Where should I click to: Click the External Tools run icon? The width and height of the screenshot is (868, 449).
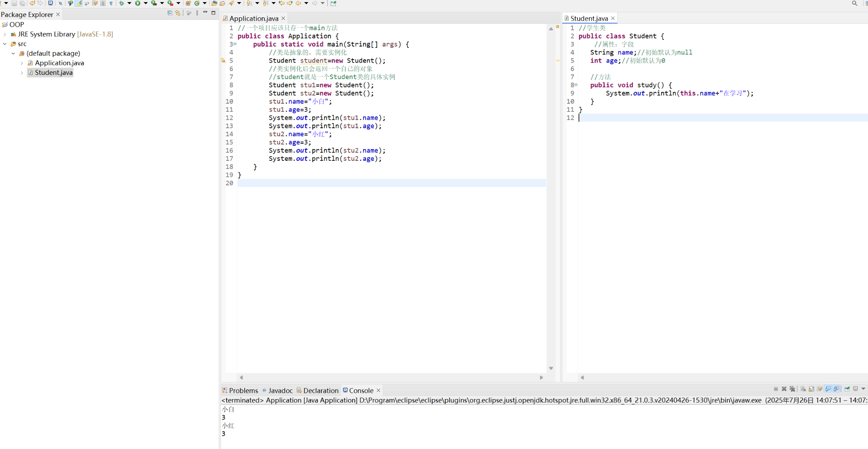(x=170, y=3)
